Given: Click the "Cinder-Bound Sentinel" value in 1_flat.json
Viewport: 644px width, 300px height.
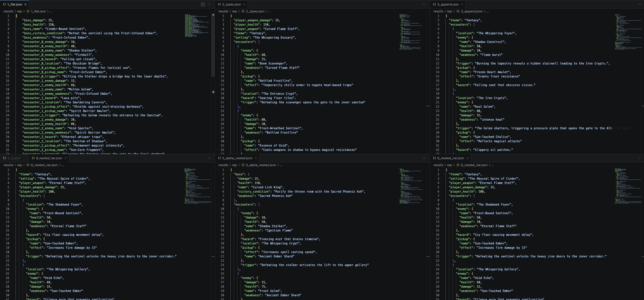Looking at the screenshot, I should coord(65,29).
